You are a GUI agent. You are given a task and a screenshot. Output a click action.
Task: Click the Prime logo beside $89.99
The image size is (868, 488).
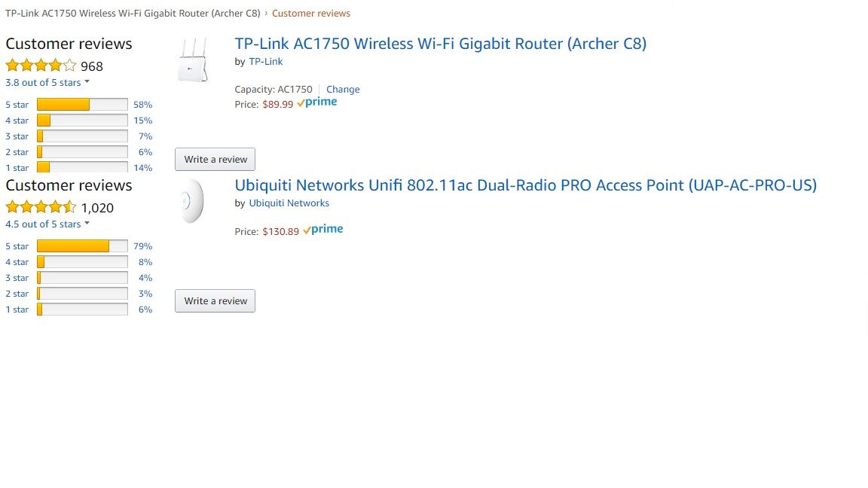[316, 102]
